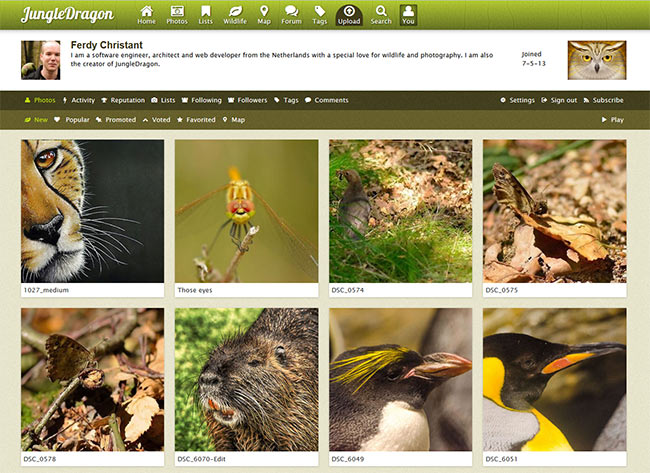This screenshot has width=650, height=473.
Task: Switch to the Reputation tab
Action: coord(123,100)
